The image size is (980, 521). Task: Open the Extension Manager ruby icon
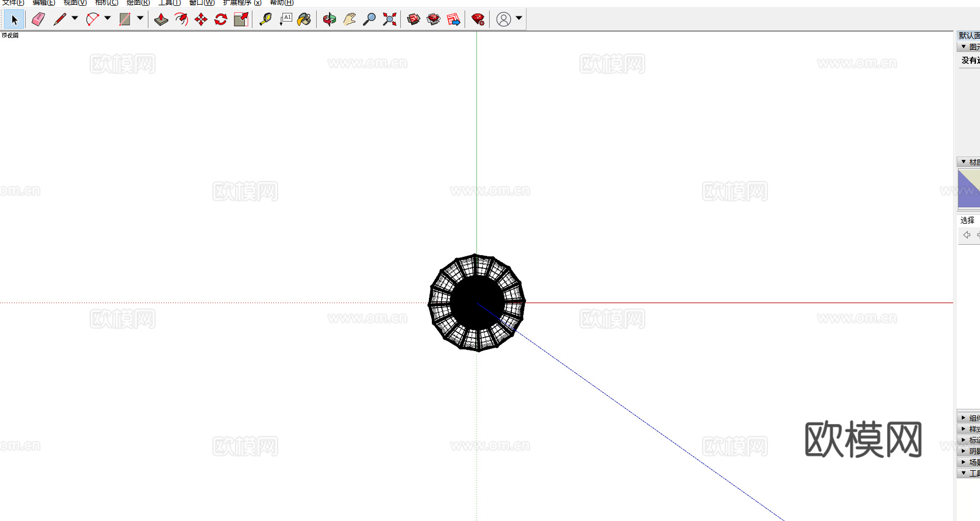pyautogui.click(x=478, y=19)
